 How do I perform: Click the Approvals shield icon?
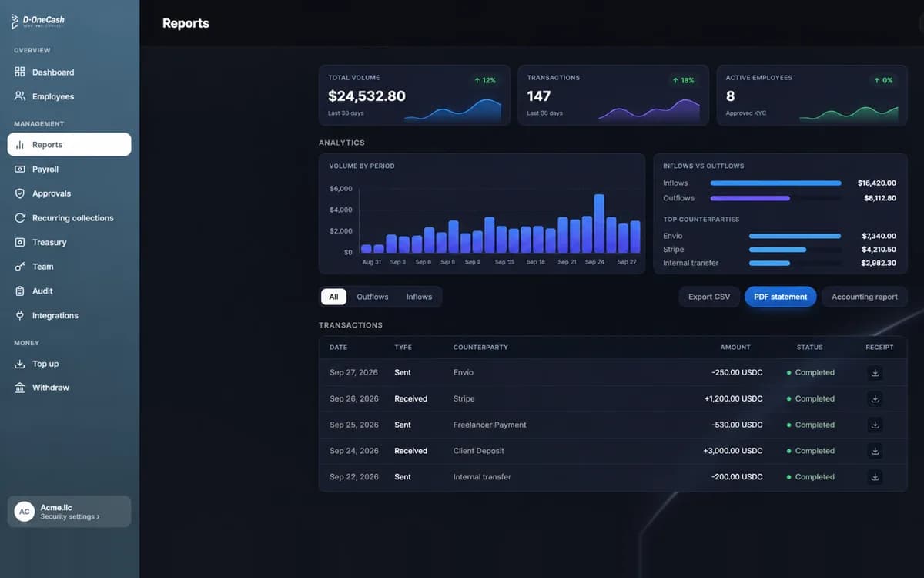[x=20, y=193]
